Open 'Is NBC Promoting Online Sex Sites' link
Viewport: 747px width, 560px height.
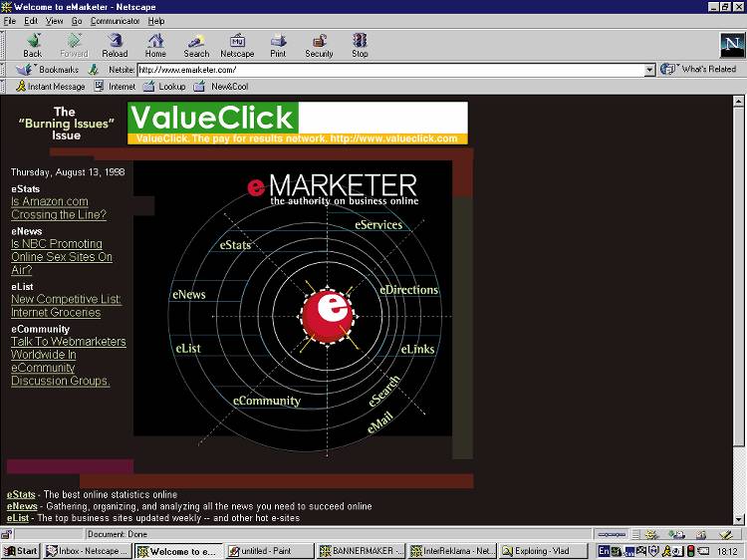tap(62, 256)
